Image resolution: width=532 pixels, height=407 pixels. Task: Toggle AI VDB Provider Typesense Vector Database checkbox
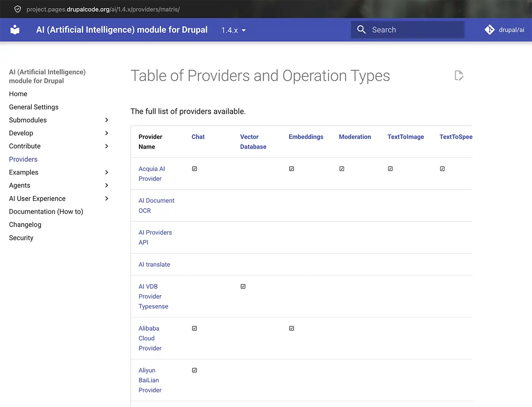pyautogui.click(x=243, y=286)
